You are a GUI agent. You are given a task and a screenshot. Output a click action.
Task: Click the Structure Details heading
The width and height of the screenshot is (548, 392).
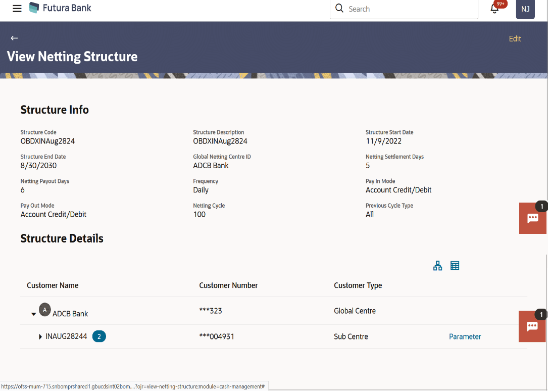point(62,238)
